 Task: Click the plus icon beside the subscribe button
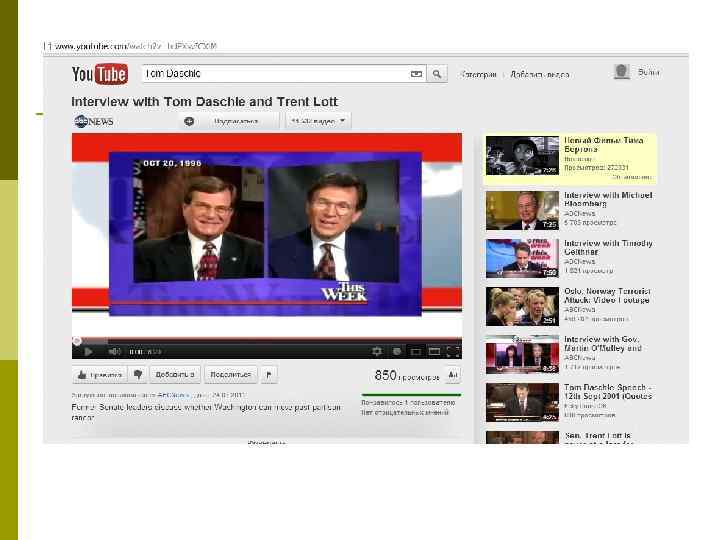pyautogui.click(x=189, y=121)
